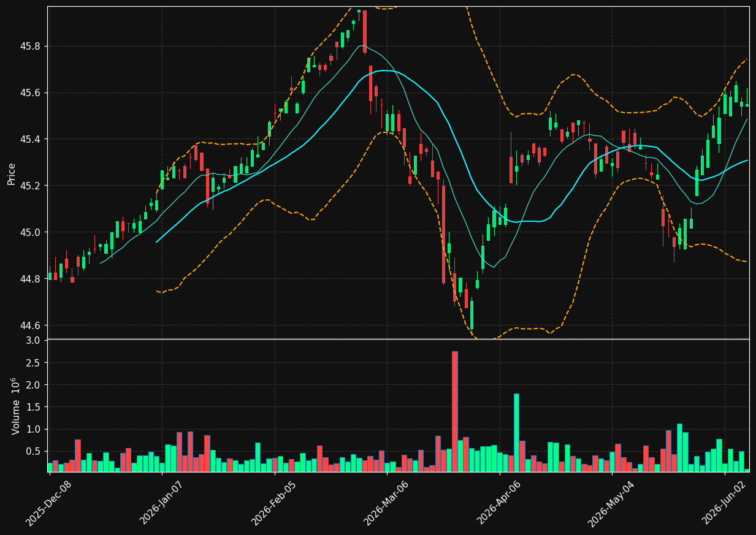Click the 45.0 price axis label
Image resolution: width=756 pixels, height=535 pixels.
click(x=31, y=232)
